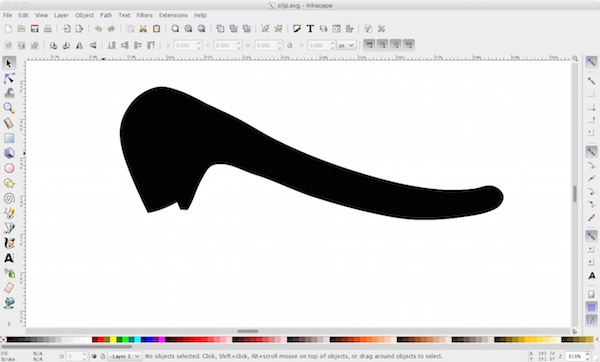The width and height of the screenshot is (600, 362).
Task: Select the Eraser tool
Action: pyautogui.click(x=9, y=288)
